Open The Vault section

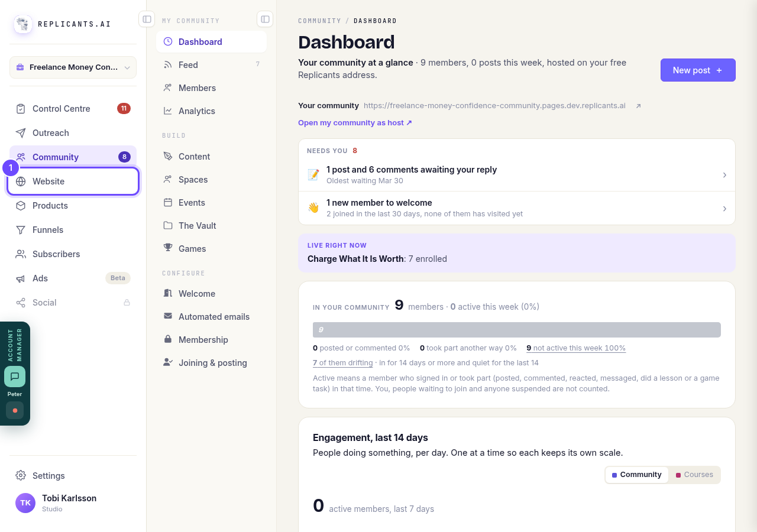point(211,226)
